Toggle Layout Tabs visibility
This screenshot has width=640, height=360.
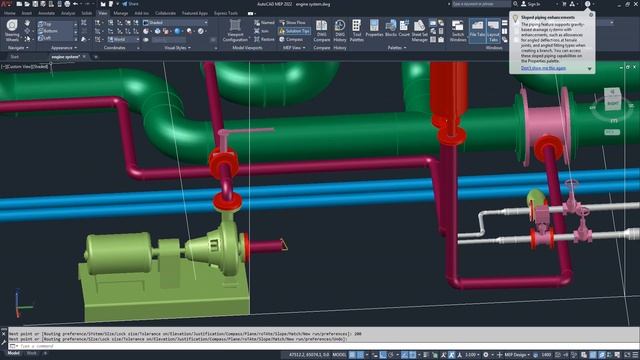[493, 31]
